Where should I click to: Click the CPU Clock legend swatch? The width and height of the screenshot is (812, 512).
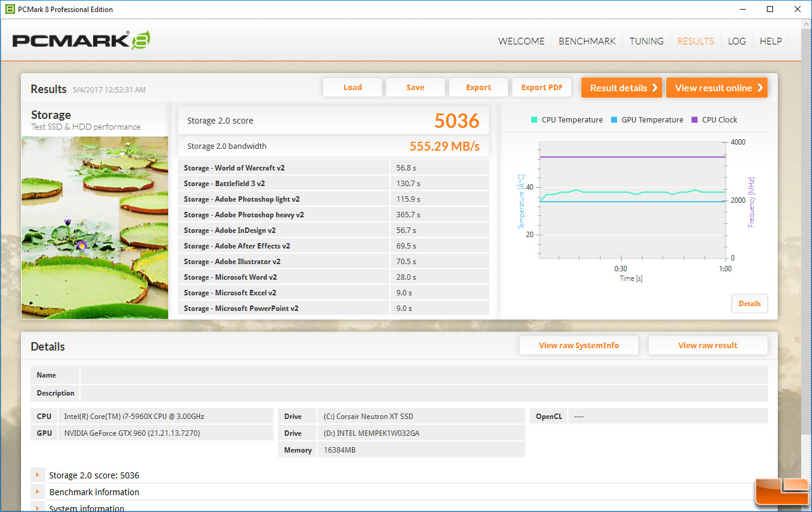pyautogui.click(x=695, y=119)
